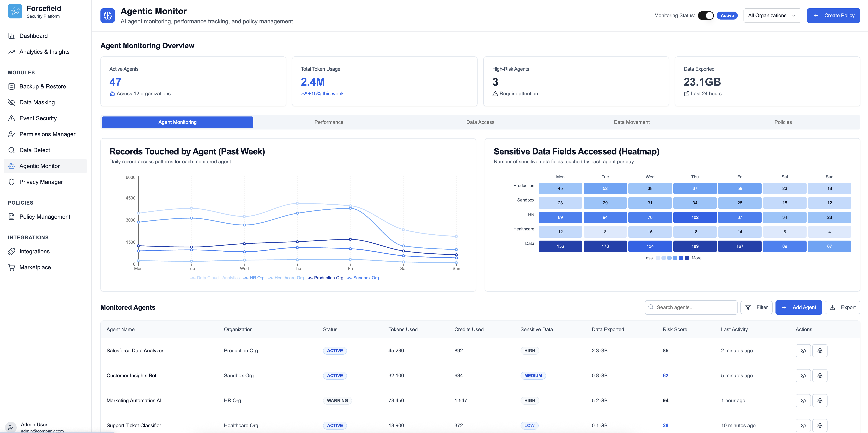868x433 pixels.
Task: Open the Export agents menu
Action: 842,307
